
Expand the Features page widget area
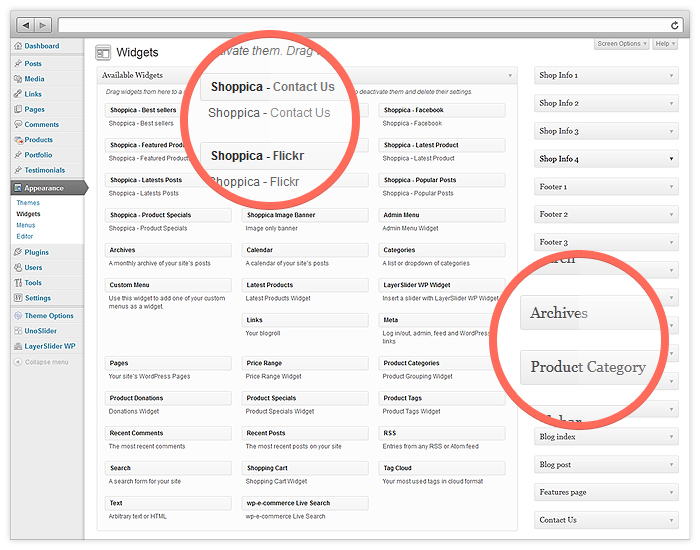[x=606, y=492]
